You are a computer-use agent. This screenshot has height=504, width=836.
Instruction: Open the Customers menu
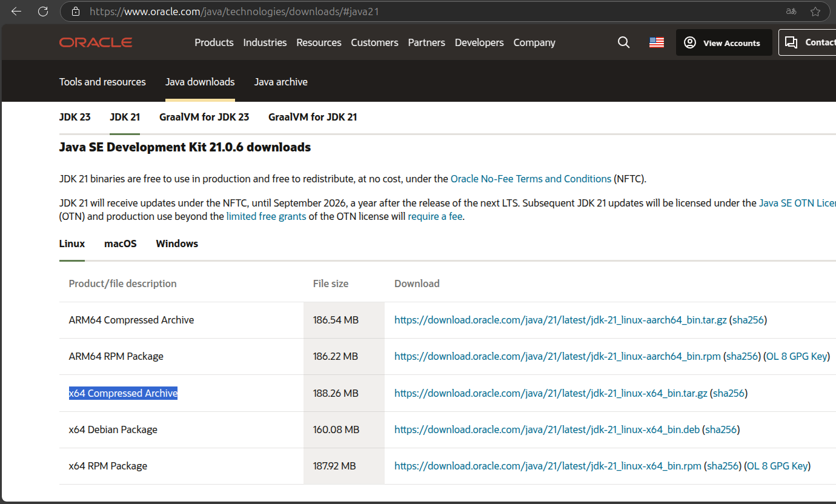[x=374, y=42]
